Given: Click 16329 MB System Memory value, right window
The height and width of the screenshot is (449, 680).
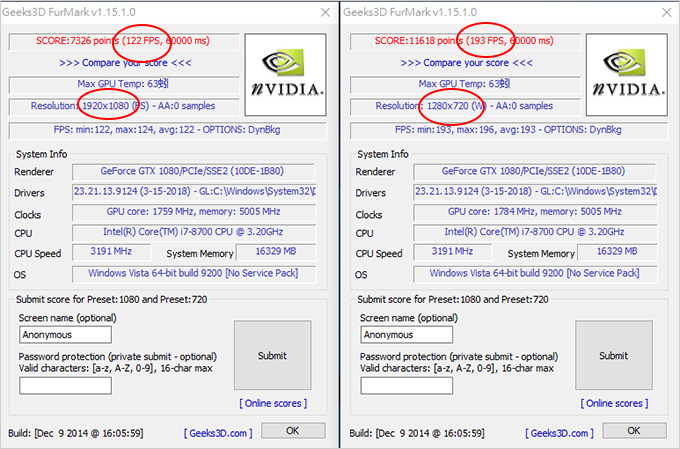Looking at the screenshot, I should point(618,252).
